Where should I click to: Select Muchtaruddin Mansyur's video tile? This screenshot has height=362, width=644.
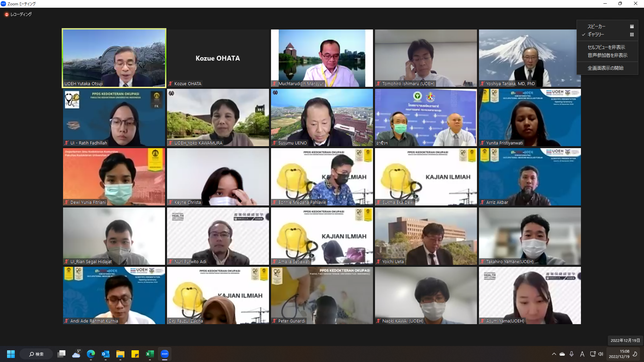coord(322,58)
